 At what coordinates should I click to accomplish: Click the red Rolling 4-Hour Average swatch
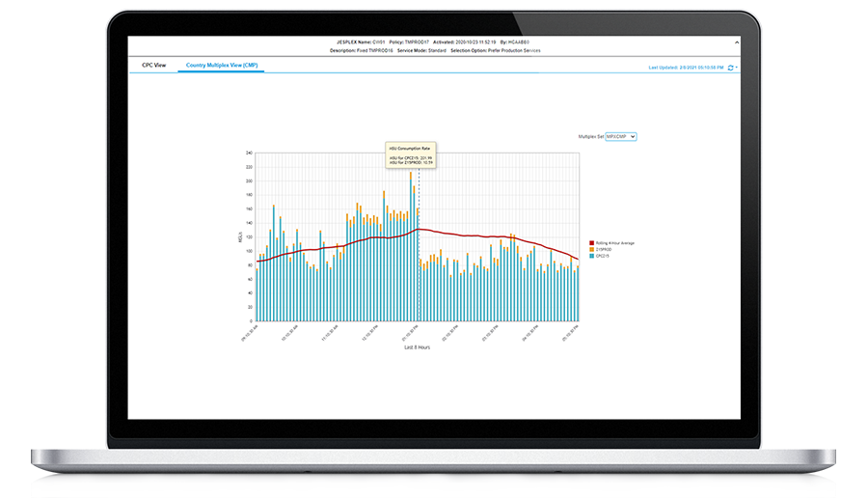[591, 243]
